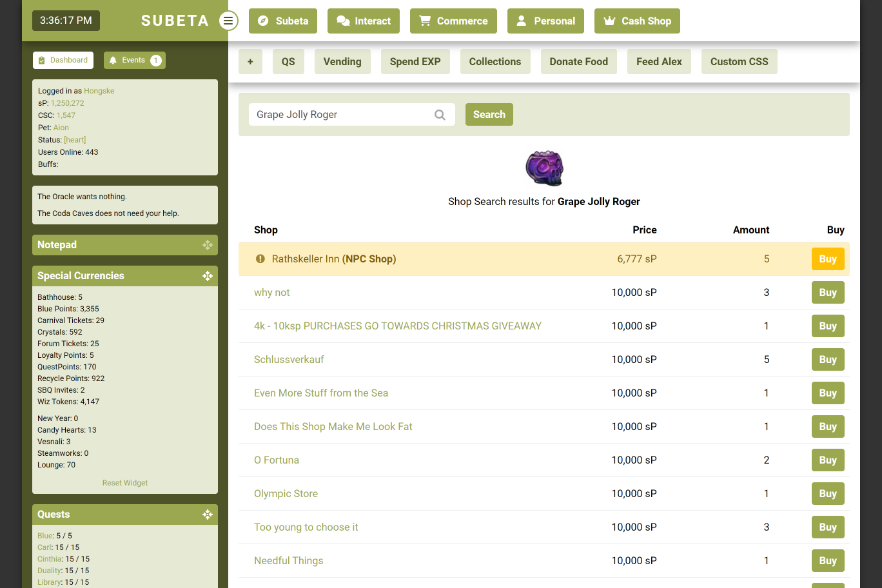Open the Events bell notification button
The width and height of the screenshot is (882, 588).
134,61
